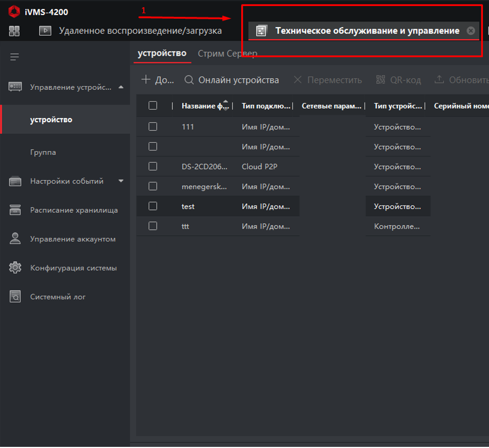The image size is (489, 448).
Task: Click the Расписание хранилища storage icon
Action: [x=15, y=210]
